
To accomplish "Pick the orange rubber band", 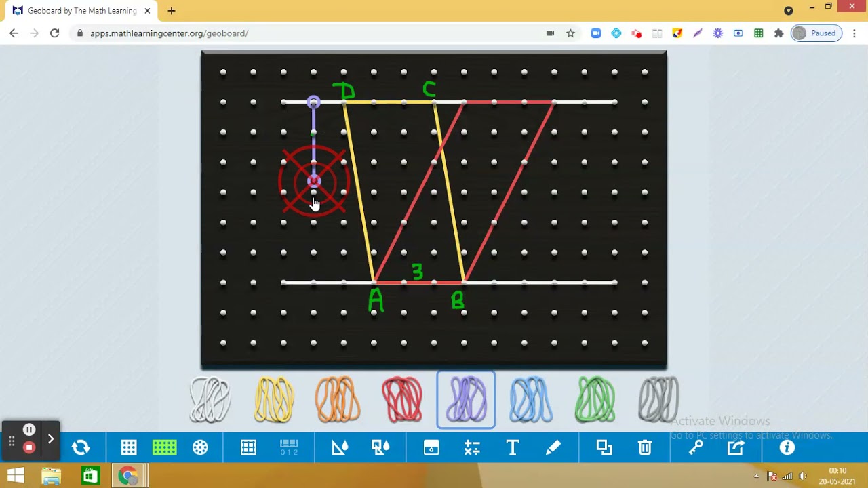I will [x=338, y=400].
